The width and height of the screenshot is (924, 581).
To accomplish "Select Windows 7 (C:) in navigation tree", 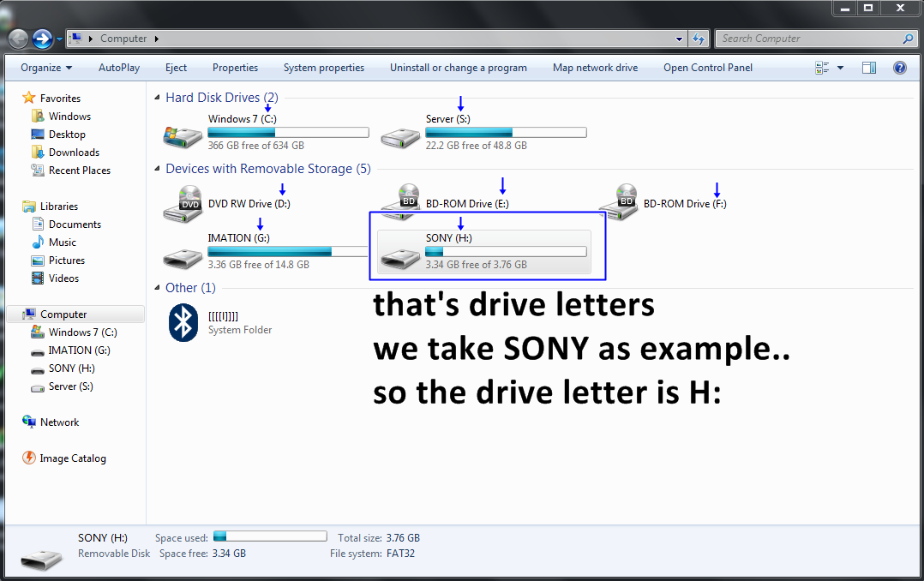I will click(82, 332).
